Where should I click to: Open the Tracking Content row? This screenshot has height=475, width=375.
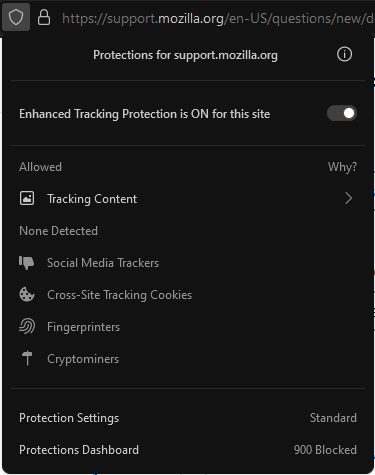188,199
